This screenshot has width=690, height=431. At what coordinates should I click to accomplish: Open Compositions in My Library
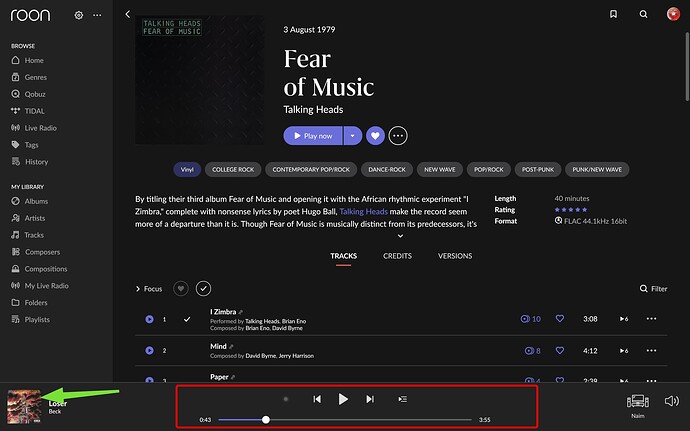click(x=39, y=269)
